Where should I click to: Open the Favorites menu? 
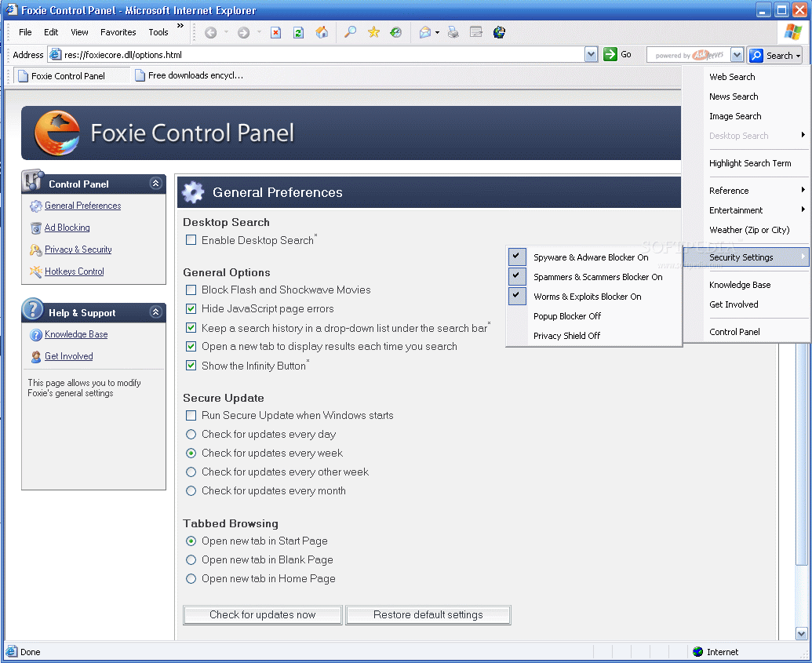(x=118, y=32)
